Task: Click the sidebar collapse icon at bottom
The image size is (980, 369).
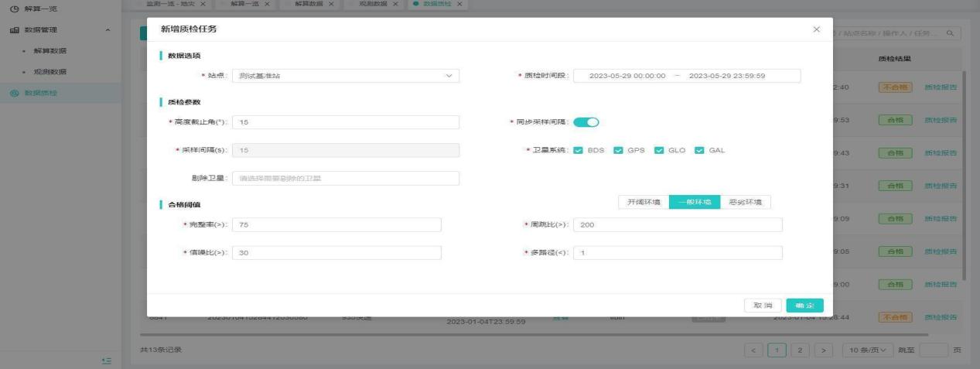Action: click(106, 360)
